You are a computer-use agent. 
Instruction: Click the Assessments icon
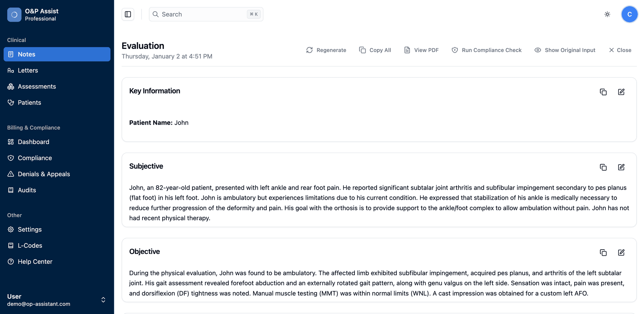click(11, 86)
